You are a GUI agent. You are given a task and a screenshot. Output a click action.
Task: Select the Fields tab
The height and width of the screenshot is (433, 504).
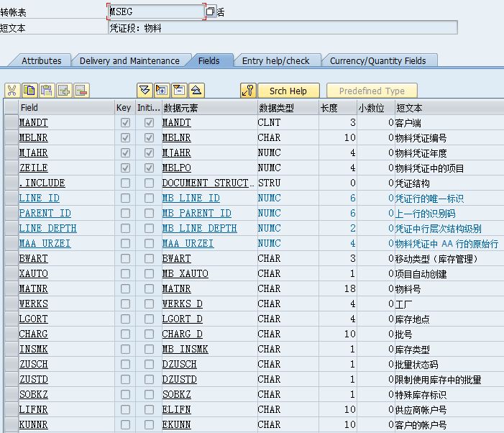209,60
